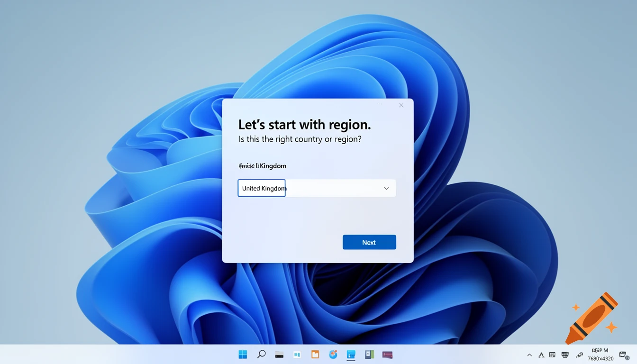Click "Is this the right country or region?" text
Screen dimensions: 637x364
300,139
